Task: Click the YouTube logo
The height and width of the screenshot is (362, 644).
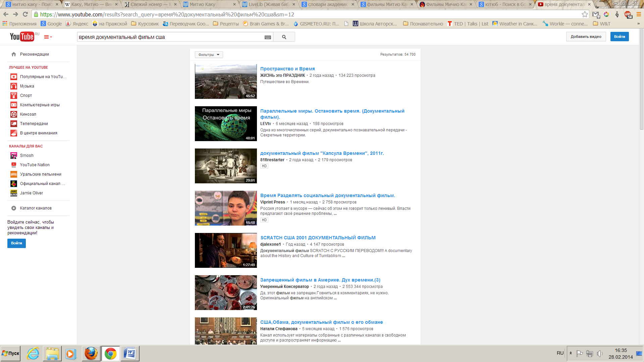Action: [22, 37]
